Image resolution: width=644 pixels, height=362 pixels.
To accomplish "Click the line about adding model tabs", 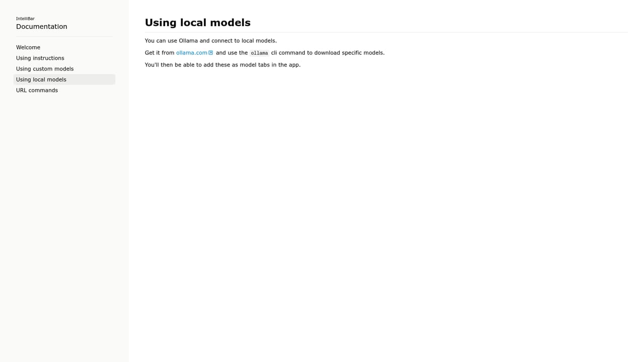I will (222, 65).
